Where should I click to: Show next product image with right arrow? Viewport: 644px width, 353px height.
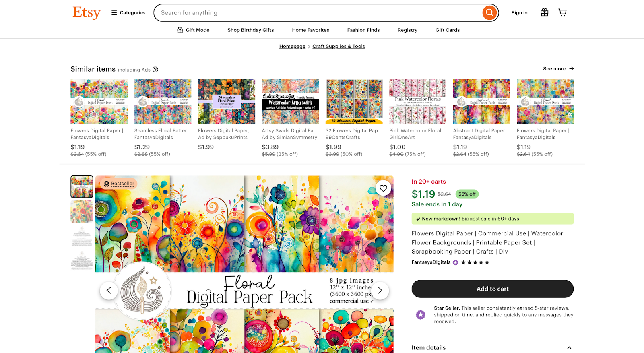pos(380,290)
